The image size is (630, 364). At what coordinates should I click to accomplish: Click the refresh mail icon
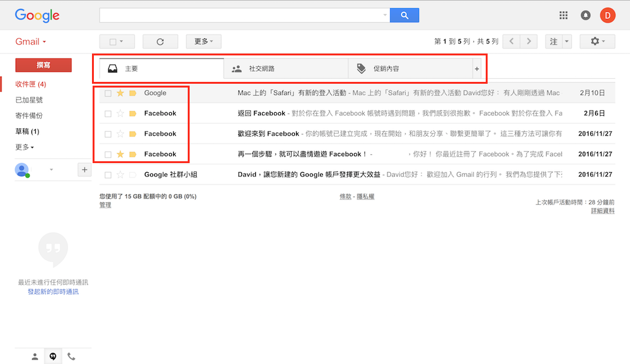[x=160, y=42]
